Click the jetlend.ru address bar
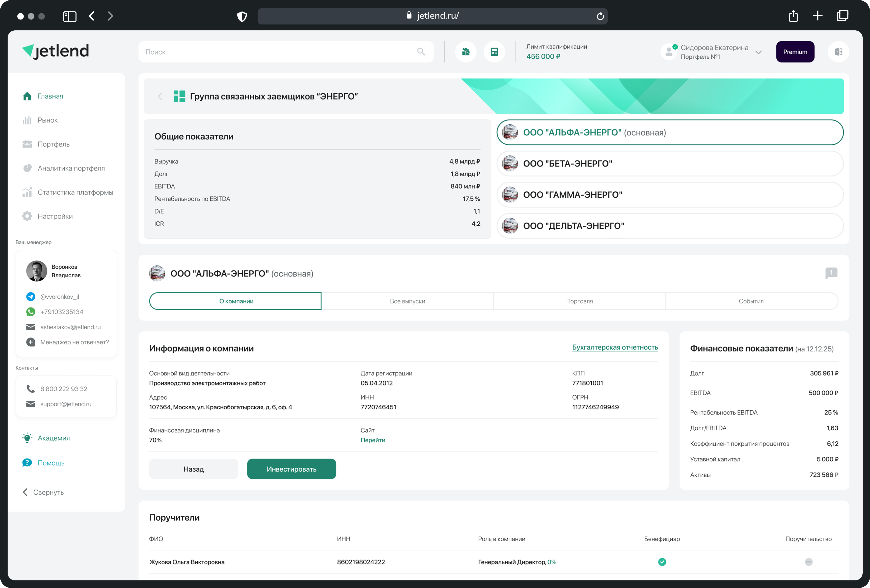870x588 pixels. pos(432,16)
